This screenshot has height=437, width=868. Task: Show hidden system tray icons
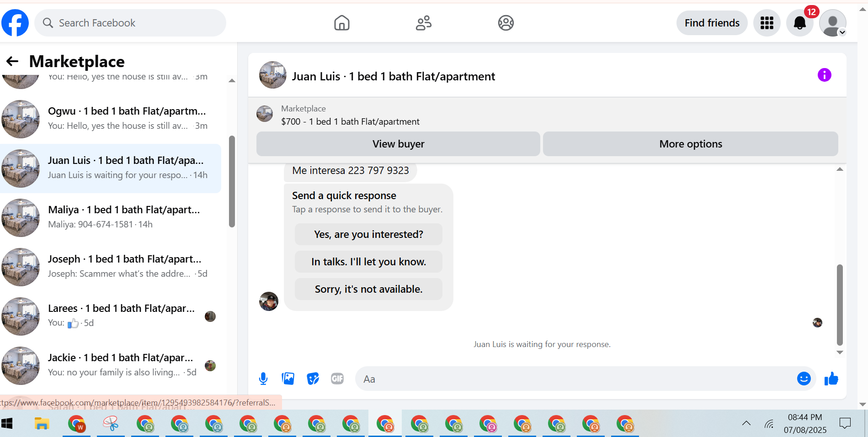pyautogui.click(x=746, y=423)
